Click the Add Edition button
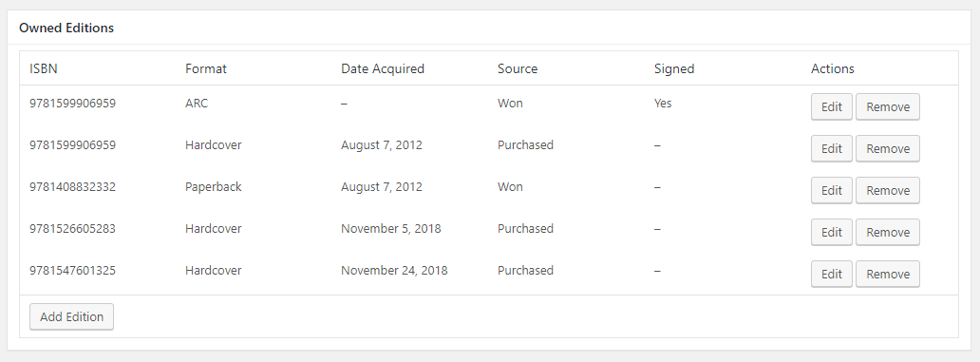This screenshot has width=980, height=362. pos(71,317)
